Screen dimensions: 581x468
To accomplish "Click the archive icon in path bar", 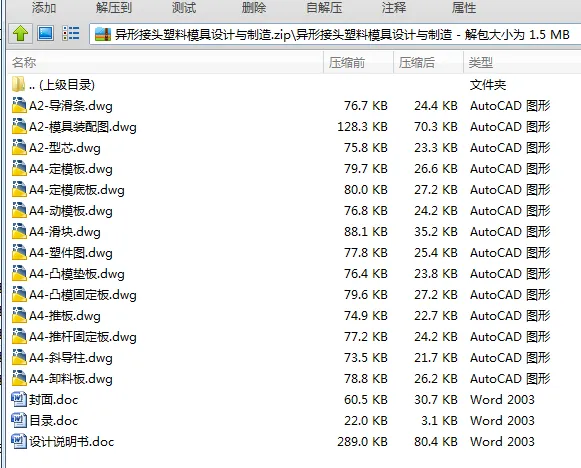I will coord(103,34).
